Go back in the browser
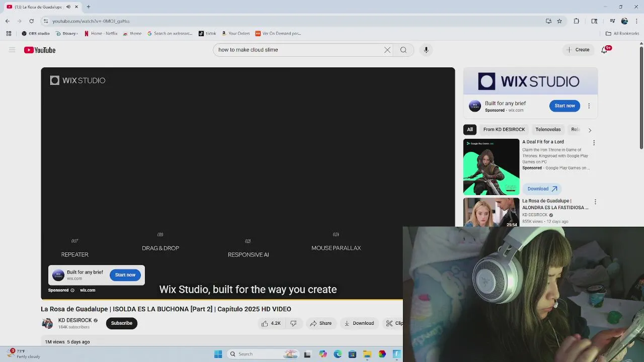This screenshot has height=362, width=644. [8, 21]
